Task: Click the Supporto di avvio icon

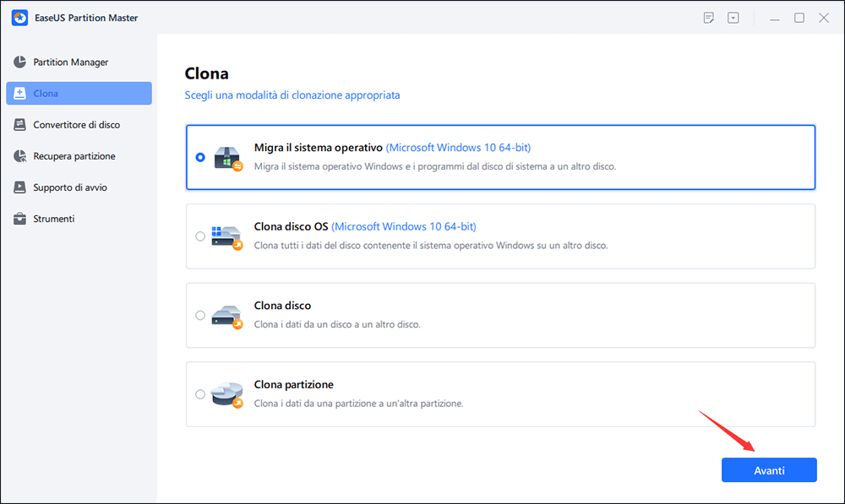Action: pyautogui.click(x=20, y=187)
